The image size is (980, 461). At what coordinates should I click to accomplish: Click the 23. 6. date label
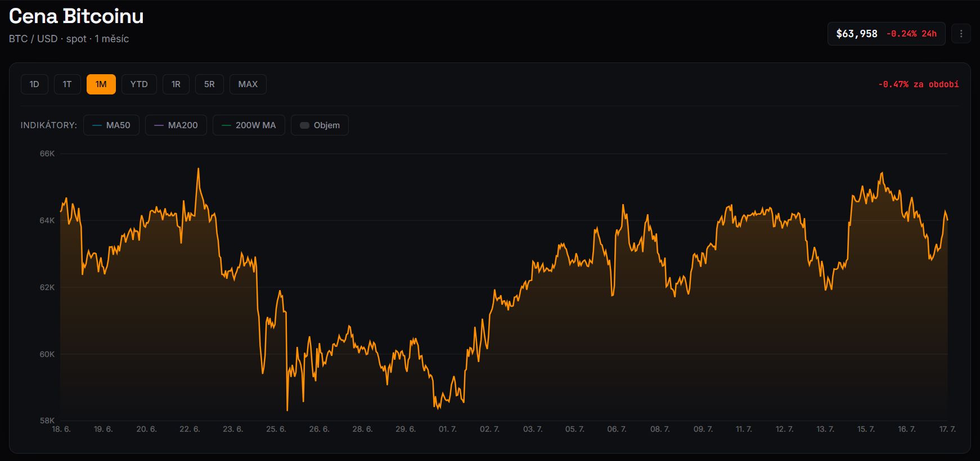click(x=233, y=429)
